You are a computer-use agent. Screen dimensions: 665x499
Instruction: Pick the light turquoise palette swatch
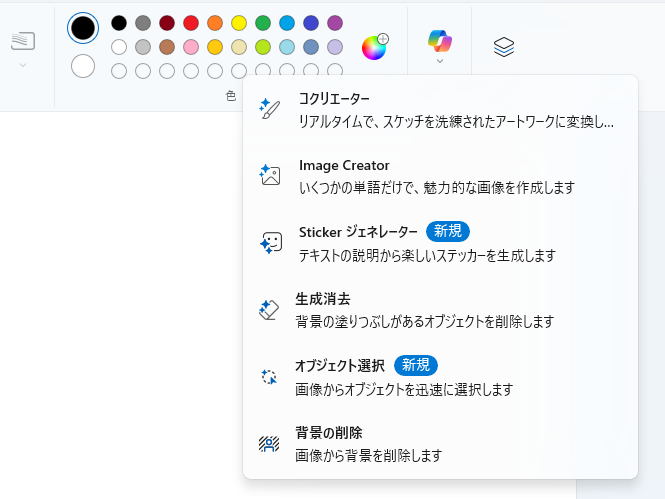287,47
